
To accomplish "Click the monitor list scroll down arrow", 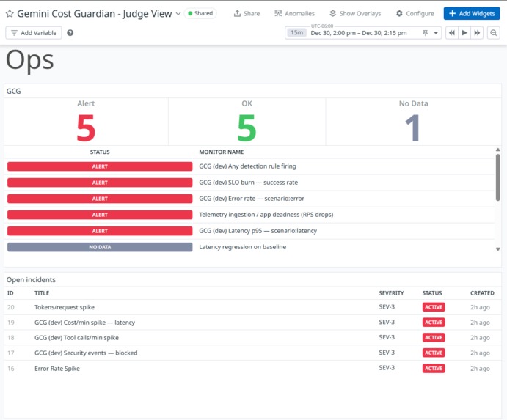I will 498,249.
